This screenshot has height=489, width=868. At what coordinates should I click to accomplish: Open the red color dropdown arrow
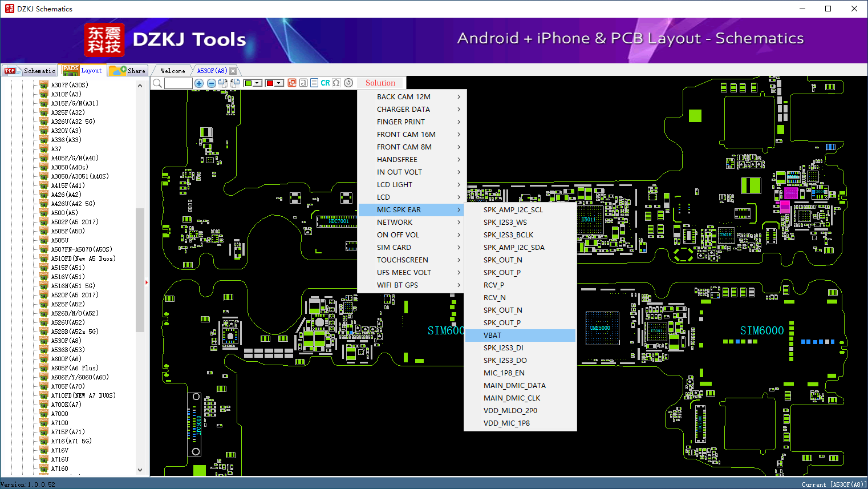[x=279, y=83]
